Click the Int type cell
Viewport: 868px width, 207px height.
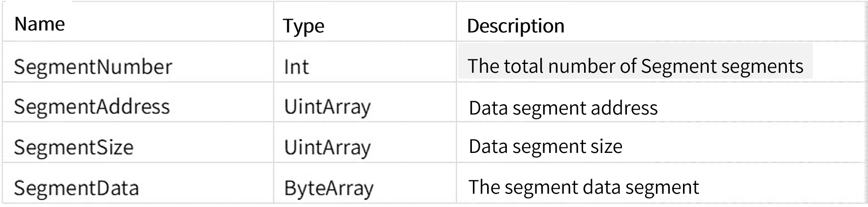coord(296,66)
